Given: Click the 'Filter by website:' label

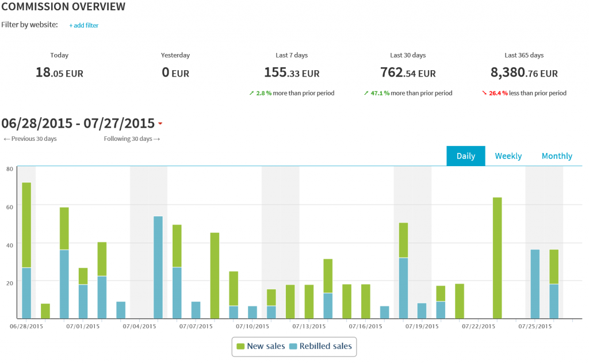Looking at the screenshot, I should (30, 25).
